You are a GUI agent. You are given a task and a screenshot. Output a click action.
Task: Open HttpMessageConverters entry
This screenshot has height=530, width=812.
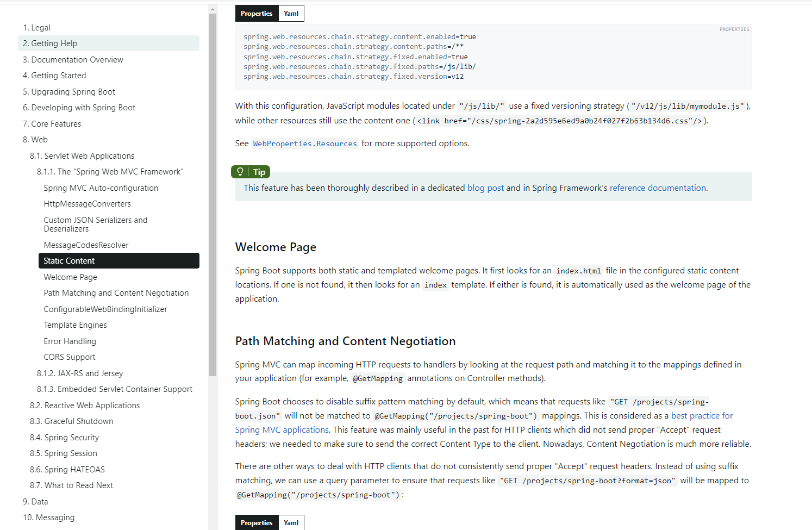(x=88, y=204)
